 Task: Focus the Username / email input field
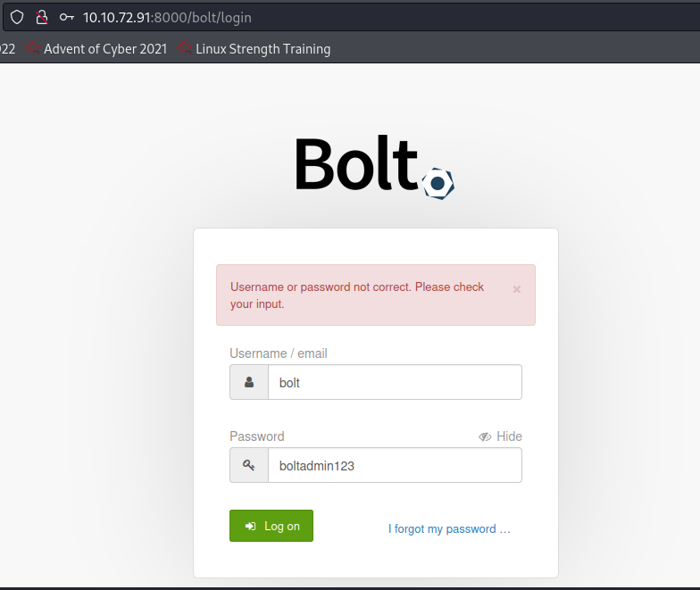pos(394,382)
